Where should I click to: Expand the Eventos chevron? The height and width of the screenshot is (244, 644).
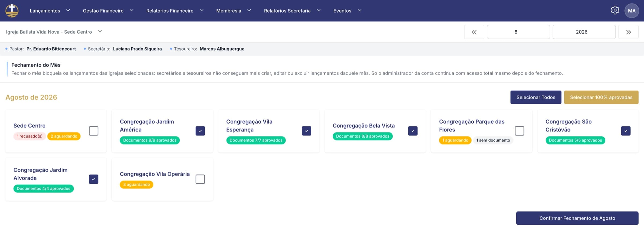pos(360,10)
